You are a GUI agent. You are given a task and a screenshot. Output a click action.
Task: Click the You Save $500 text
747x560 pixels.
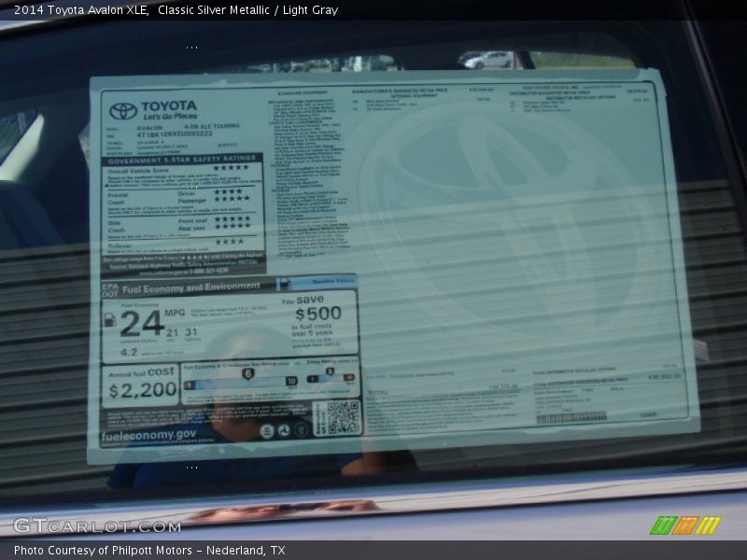[x=318, y=308]
